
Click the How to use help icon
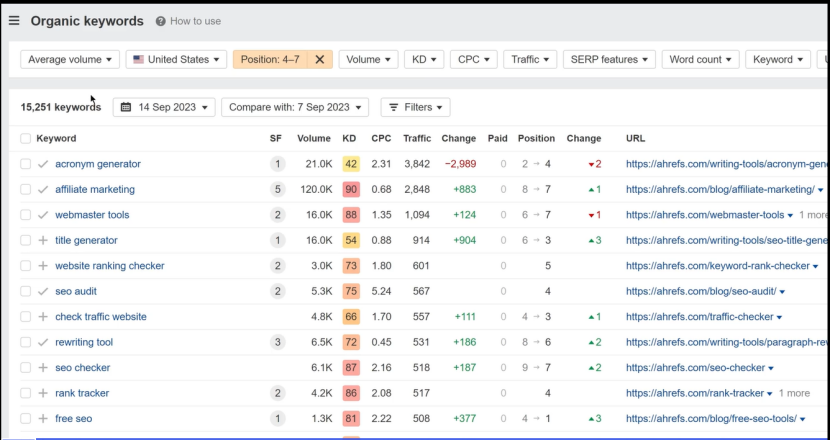click(x=160, y=21)
